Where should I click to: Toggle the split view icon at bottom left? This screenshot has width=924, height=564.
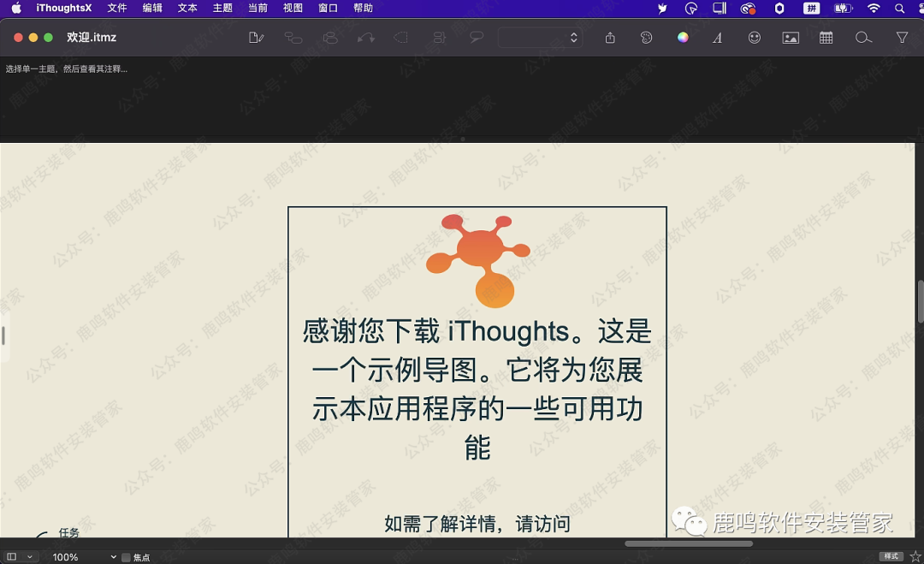click(11, 556)
